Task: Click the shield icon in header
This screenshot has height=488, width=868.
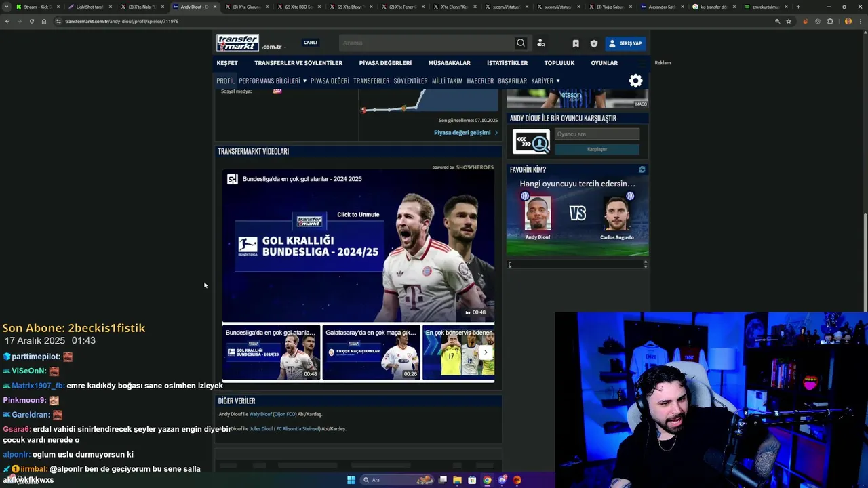Action: point(594,43)
